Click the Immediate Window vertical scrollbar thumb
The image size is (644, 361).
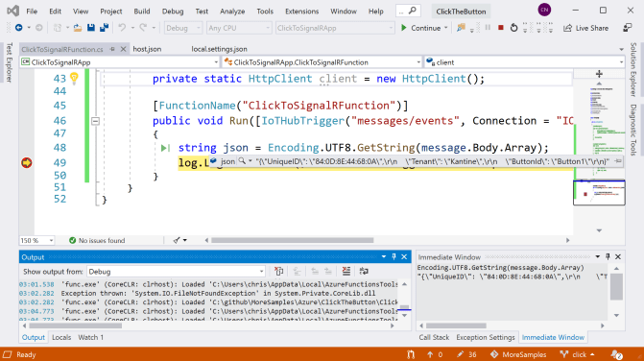616,287
